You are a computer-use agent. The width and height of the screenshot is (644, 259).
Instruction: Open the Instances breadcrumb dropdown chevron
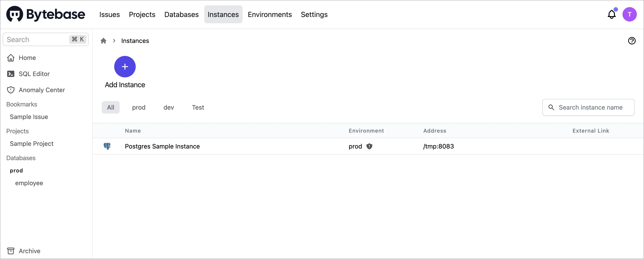tap(114, 41)
